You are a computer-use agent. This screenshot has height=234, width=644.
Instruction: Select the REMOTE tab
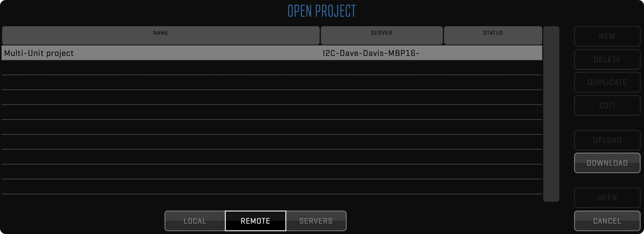pos(255,221)
